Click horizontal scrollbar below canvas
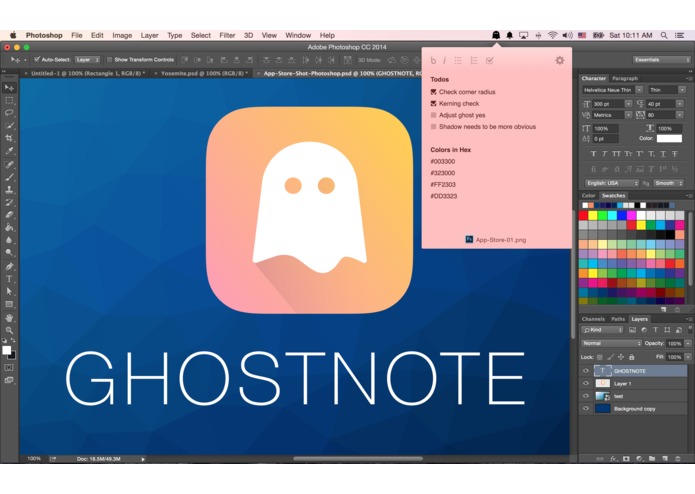 pos(358,459)
